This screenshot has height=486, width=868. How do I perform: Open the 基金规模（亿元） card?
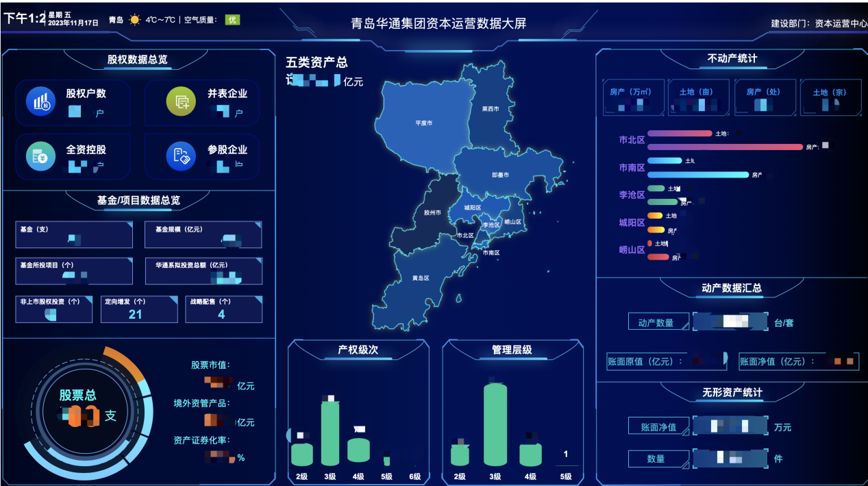pos(203,234)
